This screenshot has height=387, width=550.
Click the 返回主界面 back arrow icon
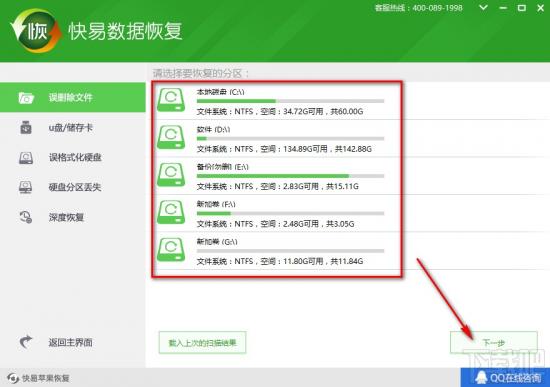coord(26,342)
